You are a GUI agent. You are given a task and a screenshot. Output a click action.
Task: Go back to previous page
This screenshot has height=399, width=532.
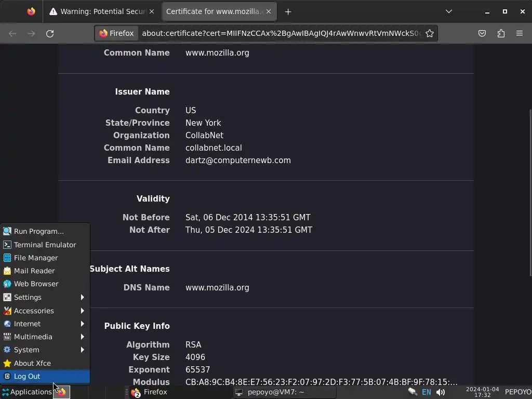pos(12,34)
